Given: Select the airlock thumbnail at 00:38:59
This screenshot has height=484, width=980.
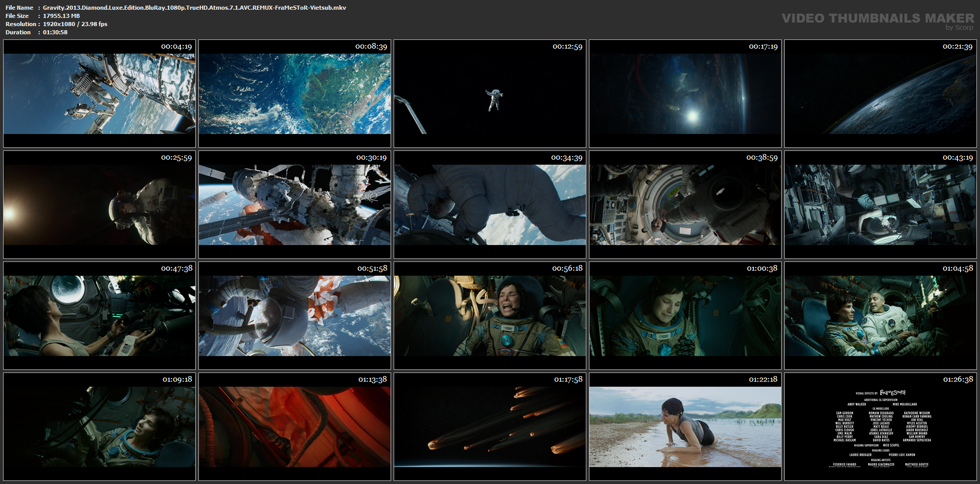Looking at the screenshot, I should pyautogui.click(x=685, y=205).
